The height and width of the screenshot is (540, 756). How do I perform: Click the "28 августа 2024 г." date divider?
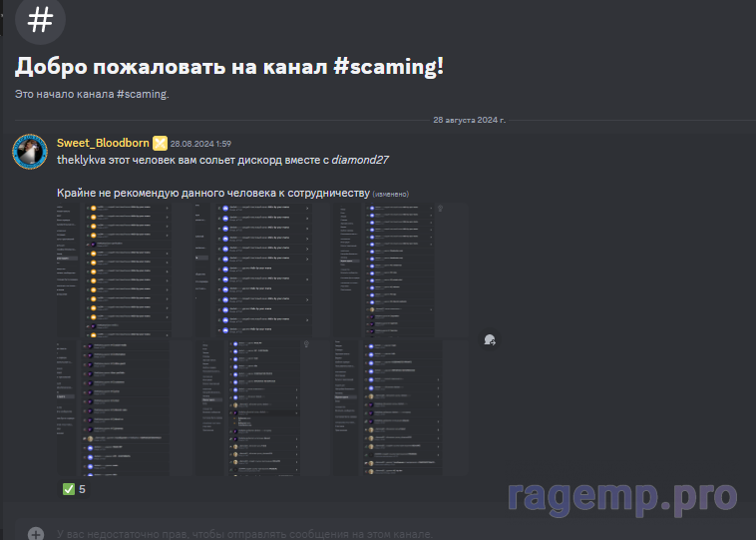click(469, 119)
